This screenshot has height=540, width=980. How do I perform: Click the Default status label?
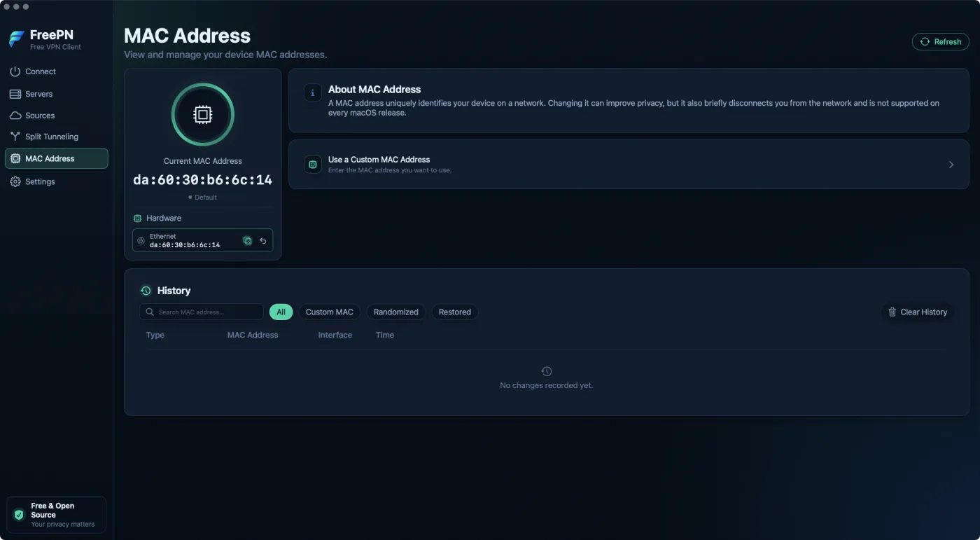click(x=203, y=198)
